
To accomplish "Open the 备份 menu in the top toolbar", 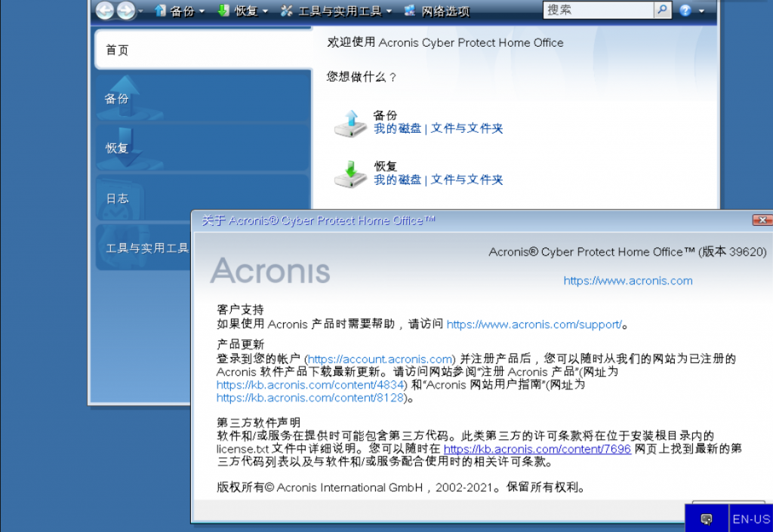I will coord(179,11).
